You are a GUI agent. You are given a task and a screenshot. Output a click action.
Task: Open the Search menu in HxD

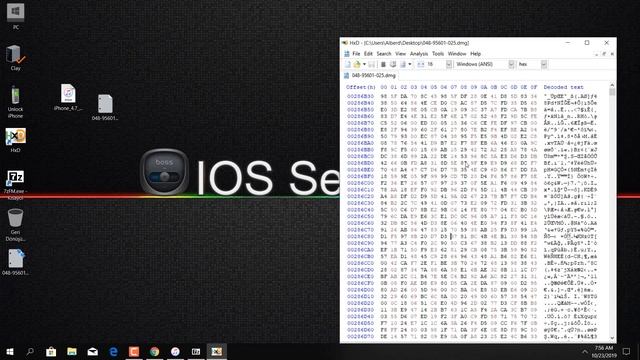pos(384,54)
